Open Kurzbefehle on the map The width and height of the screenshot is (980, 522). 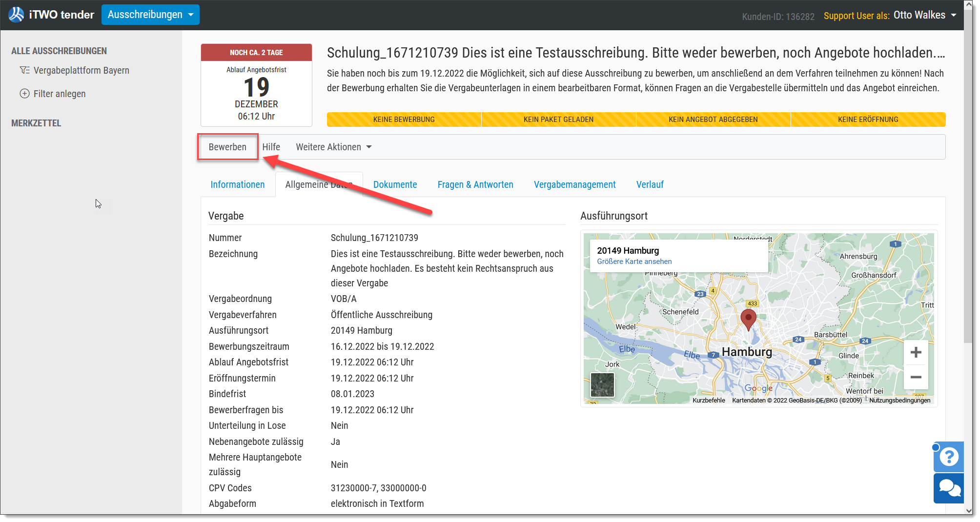[x=709, y=401]
